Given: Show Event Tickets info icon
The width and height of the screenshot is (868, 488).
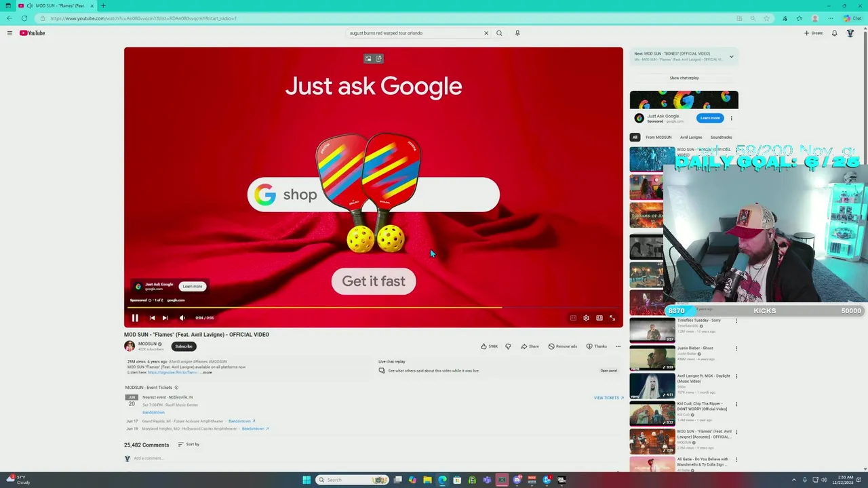Looking at the screenshot, I should click(176, 388).
